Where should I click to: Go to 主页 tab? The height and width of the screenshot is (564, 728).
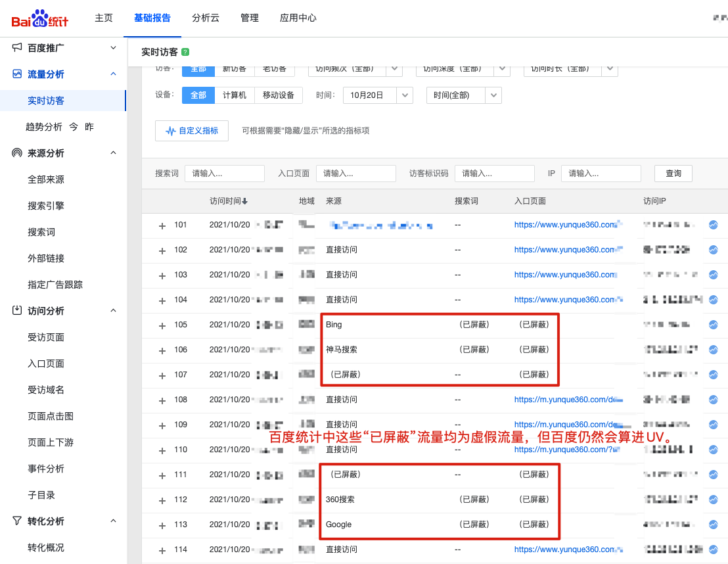click(x=104, y=18)
